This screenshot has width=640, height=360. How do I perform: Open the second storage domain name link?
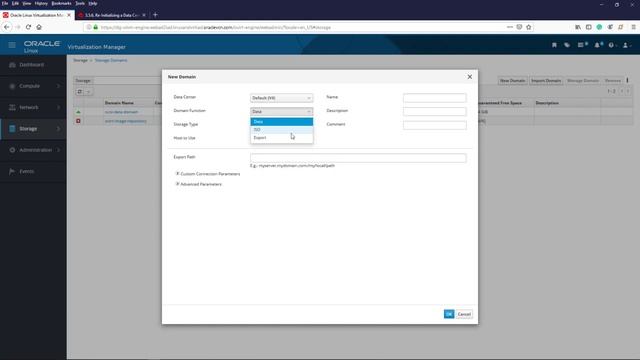[125, 121]
